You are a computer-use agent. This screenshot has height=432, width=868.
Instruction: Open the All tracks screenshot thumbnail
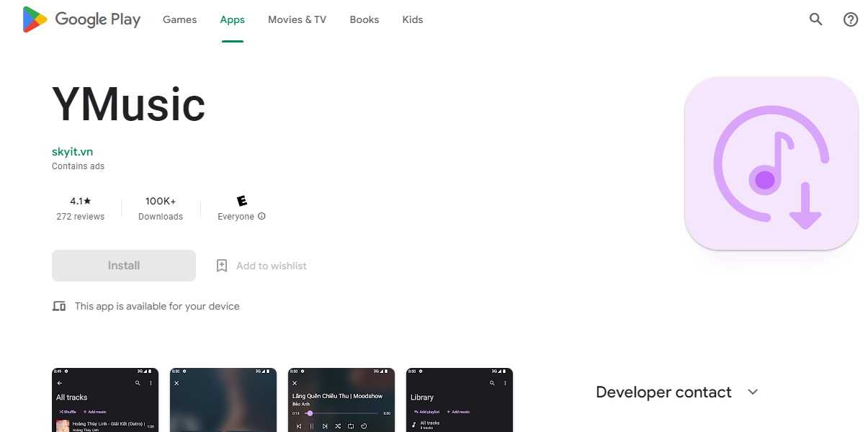[x=105, y=400]
